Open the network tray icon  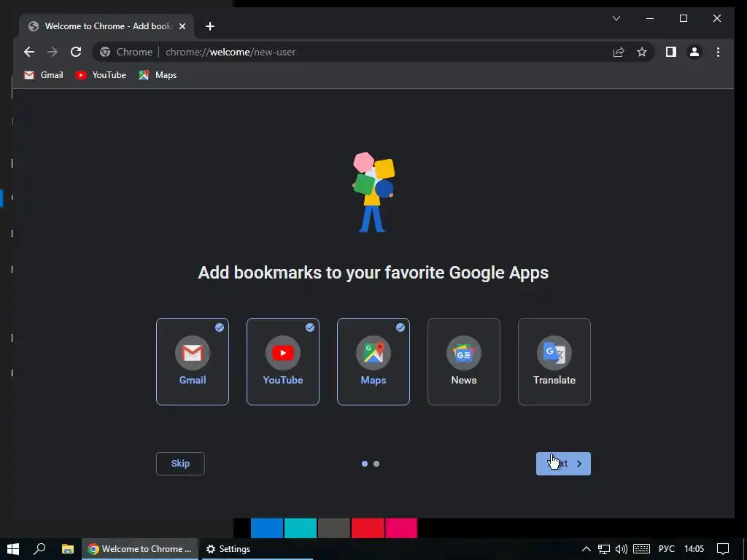(604, 548)
